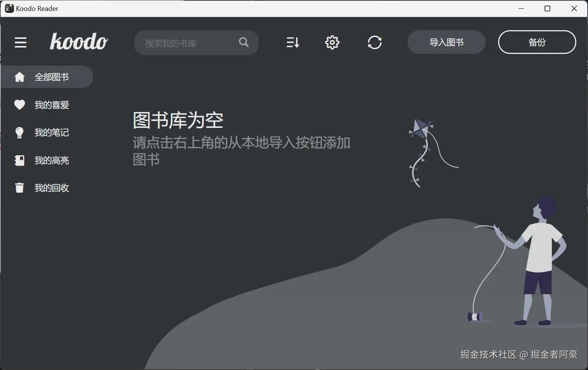
Task: Click the magnifier search icon
Action: coord(244,42)
